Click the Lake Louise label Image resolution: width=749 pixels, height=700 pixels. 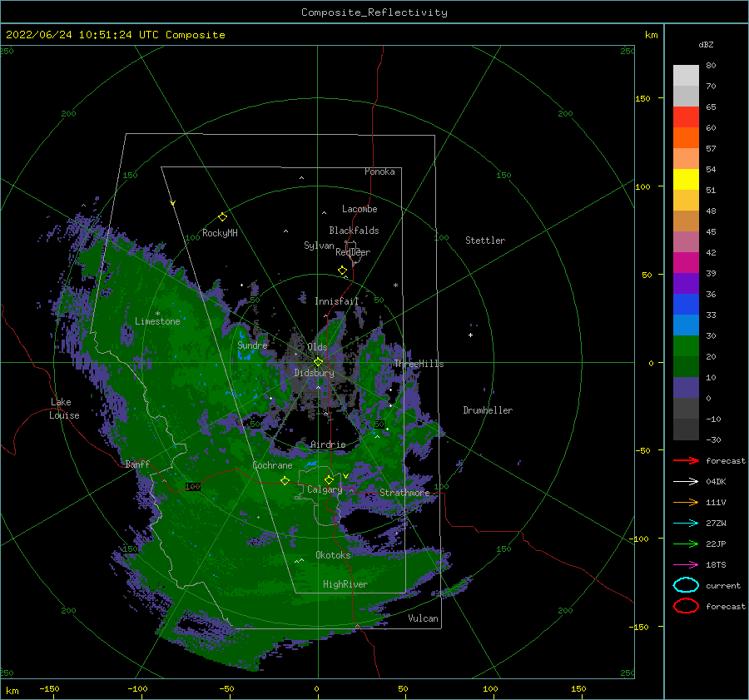[64, 409]
